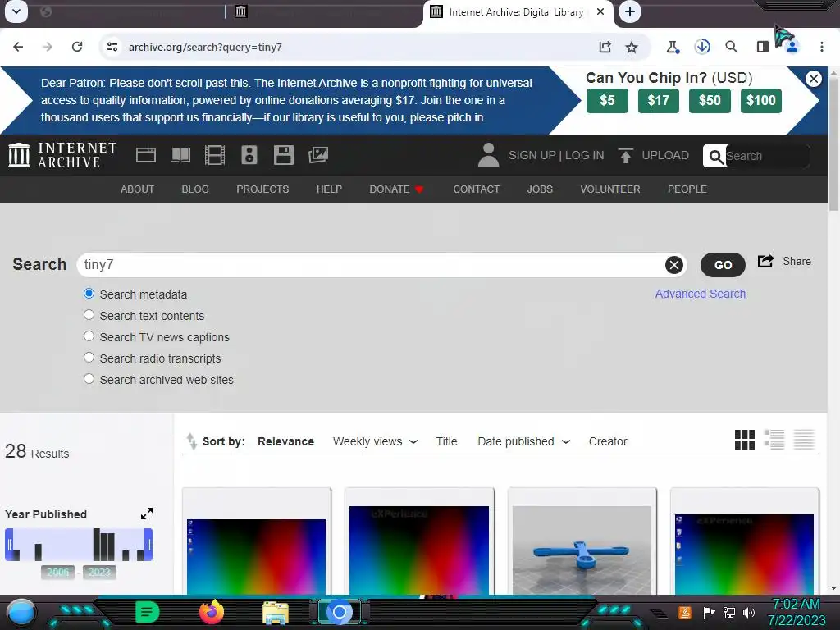Open File Explorer from taskbar
Image resolution: width=840 pixels, height=630 pixels.
(x=276, y=613)
